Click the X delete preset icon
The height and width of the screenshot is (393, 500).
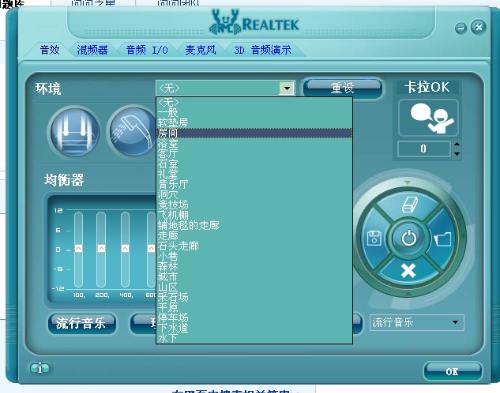(408, 270)
